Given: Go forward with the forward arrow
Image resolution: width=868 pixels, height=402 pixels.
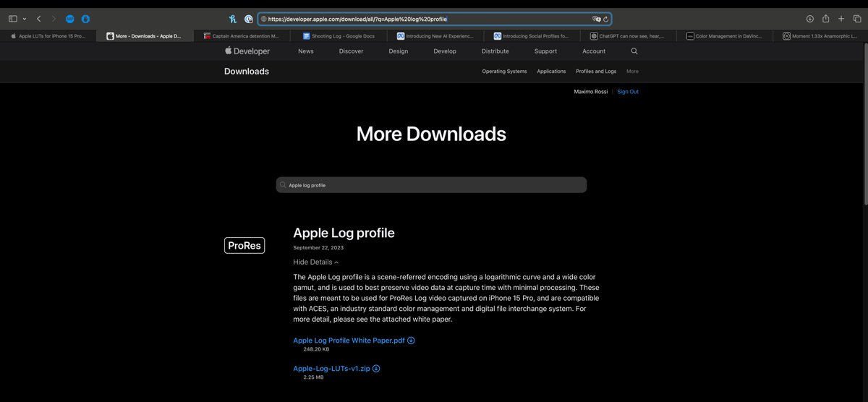Looking at the screenshot, I should click(54, 19).
